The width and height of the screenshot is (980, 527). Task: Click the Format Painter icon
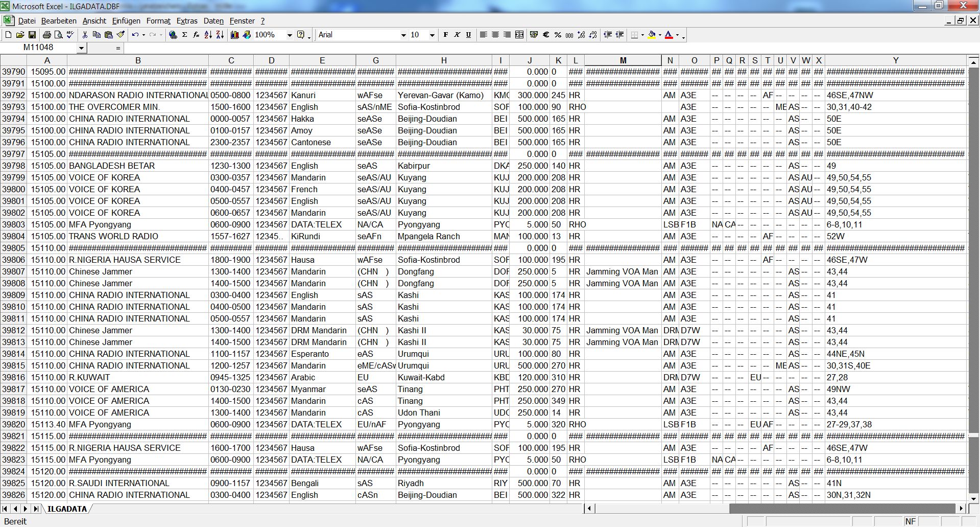(120, 35)
